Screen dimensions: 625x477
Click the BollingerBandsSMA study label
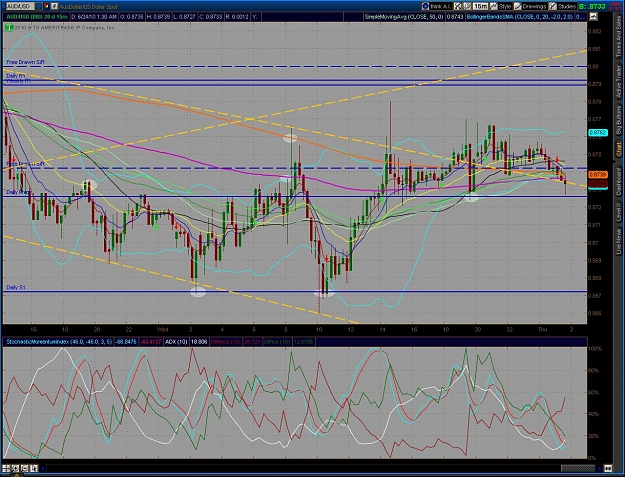pos(520,17)
